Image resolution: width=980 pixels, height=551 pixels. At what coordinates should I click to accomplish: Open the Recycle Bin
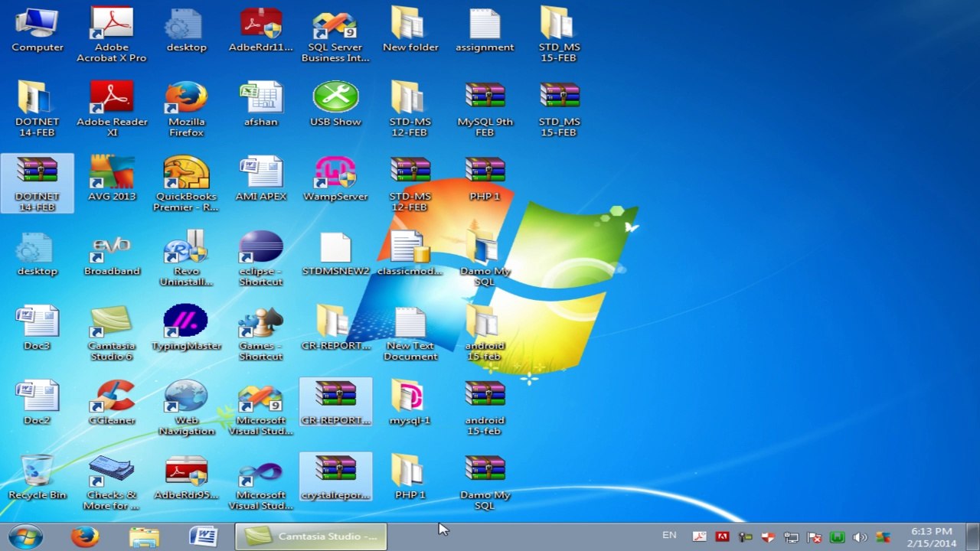pyautogui.click(x=37, y=478)
